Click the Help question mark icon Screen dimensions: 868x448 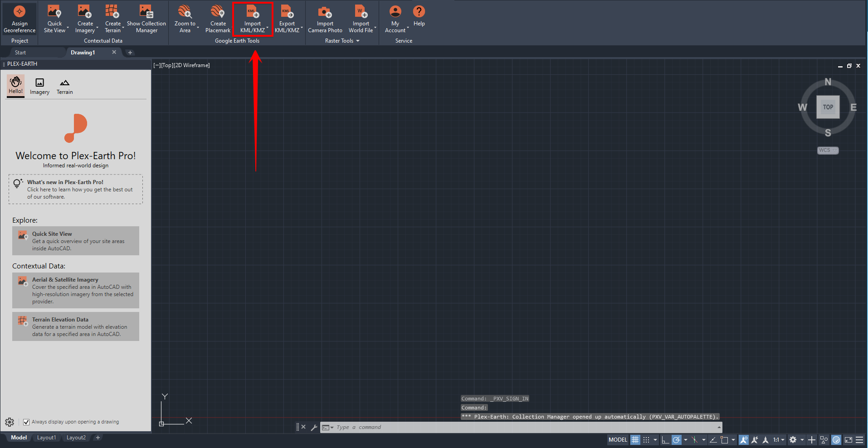click(419, 11)
